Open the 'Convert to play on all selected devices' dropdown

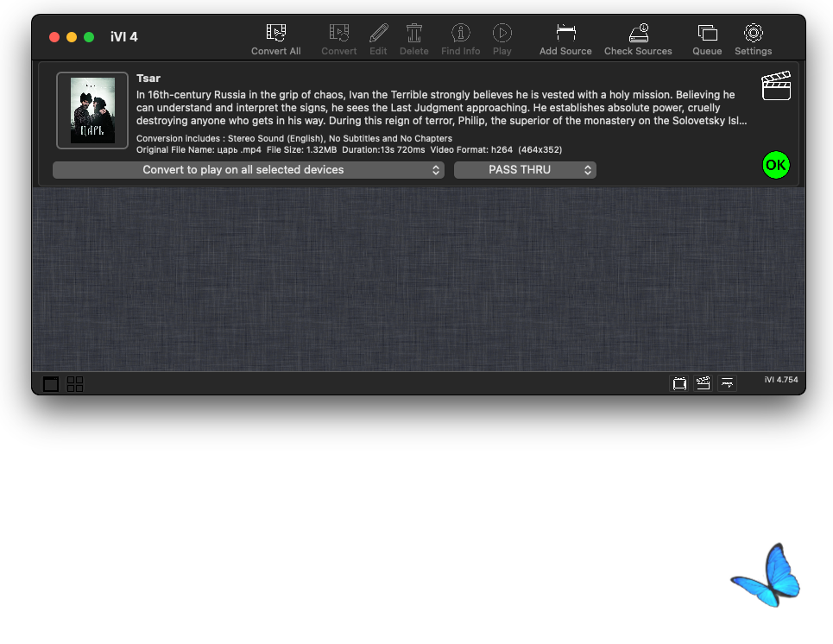click(x=249, y=170)
